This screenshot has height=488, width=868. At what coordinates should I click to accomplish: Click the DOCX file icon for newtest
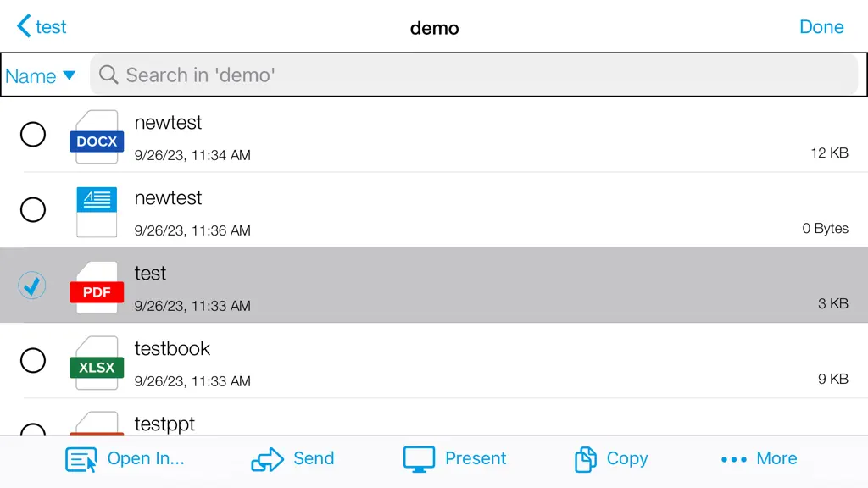(x=97, y=136)
